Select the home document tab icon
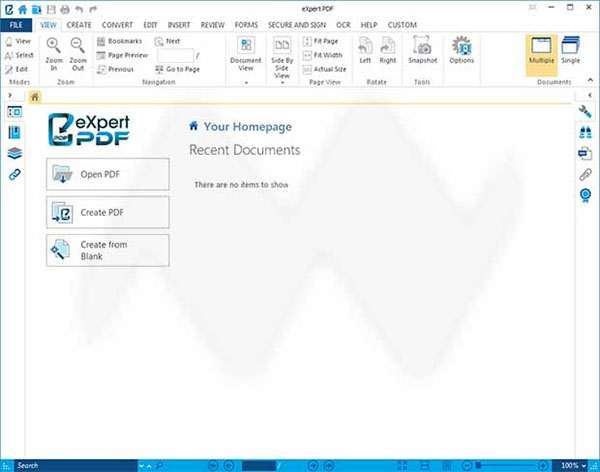The width and height of the screenshot is (600, 472). coord(35,97)
